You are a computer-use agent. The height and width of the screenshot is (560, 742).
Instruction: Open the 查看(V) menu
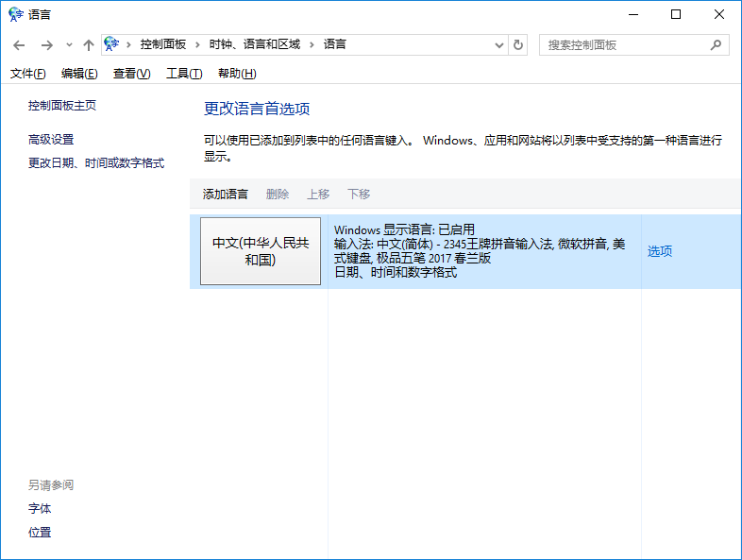(x=131, y=74)
